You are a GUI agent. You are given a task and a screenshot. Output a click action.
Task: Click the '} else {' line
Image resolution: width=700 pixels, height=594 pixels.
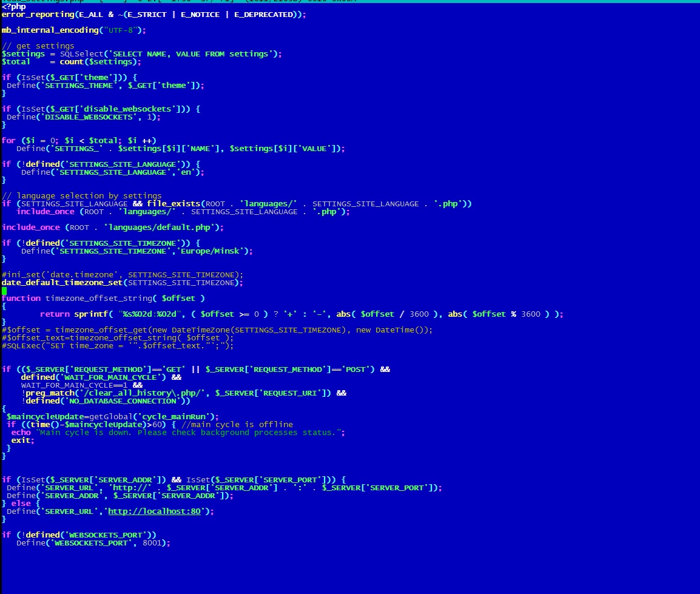[x=21, y=504]
